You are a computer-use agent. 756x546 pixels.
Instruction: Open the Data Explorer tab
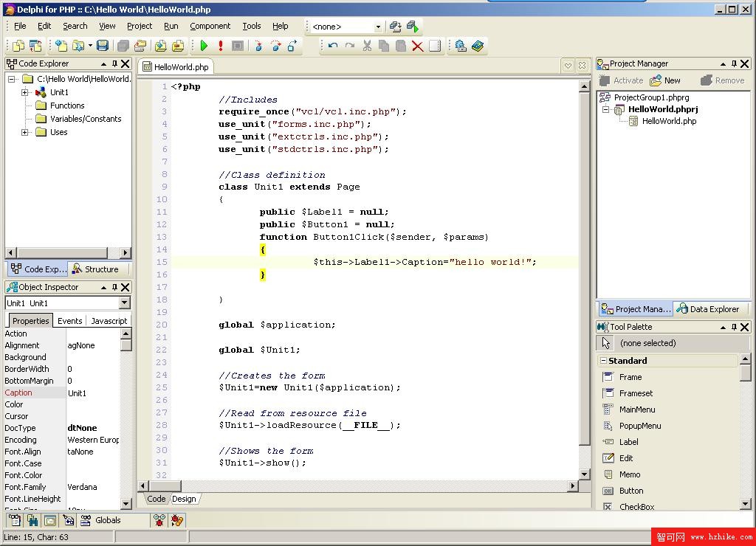tap(708, 309)
